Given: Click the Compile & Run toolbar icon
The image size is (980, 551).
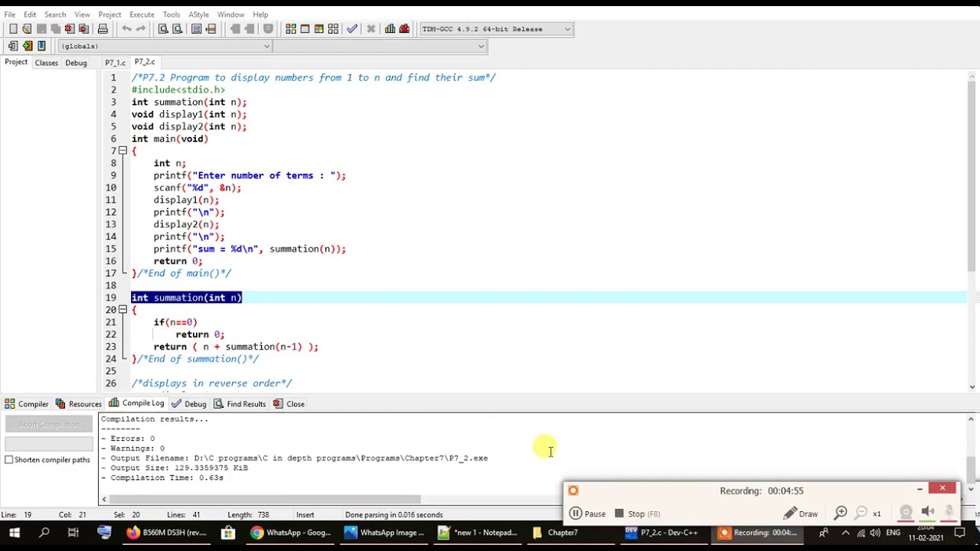Looking at the screenshot, I should pyautogui.click(x=318, y=29).
